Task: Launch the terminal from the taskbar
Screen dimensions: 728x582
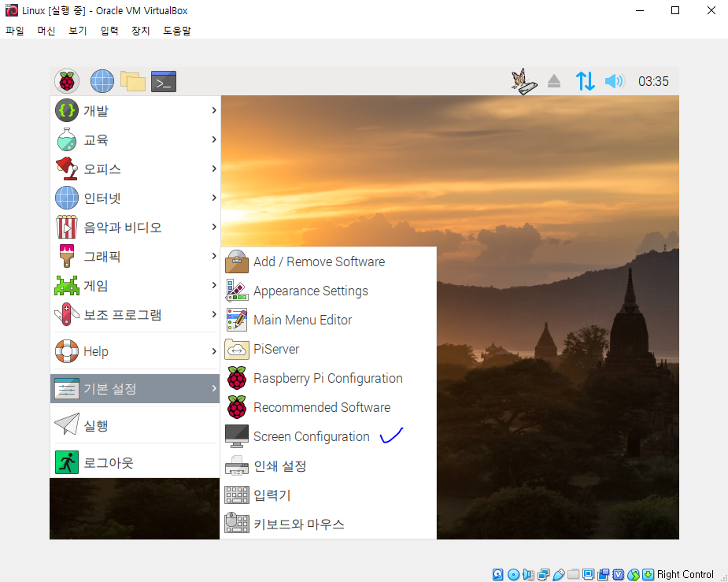Action: tap(164, 81)
